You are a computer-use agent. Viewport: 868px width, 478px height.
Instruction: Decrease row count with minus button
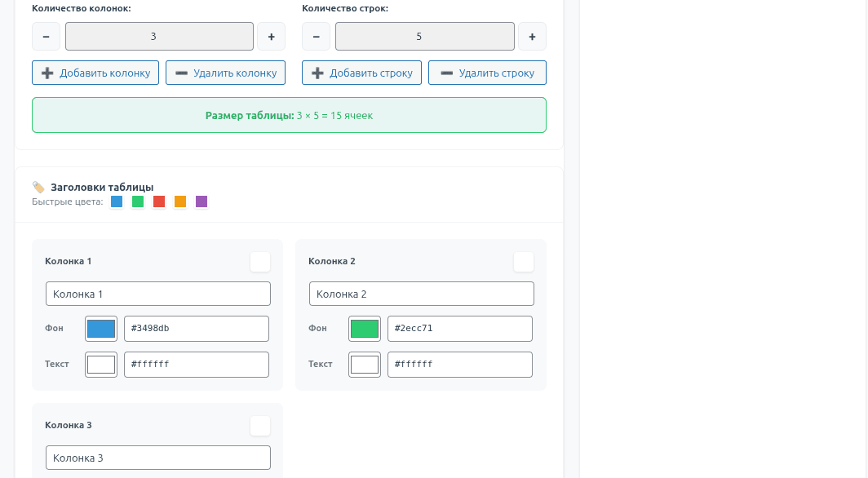[x=316, y=37]
